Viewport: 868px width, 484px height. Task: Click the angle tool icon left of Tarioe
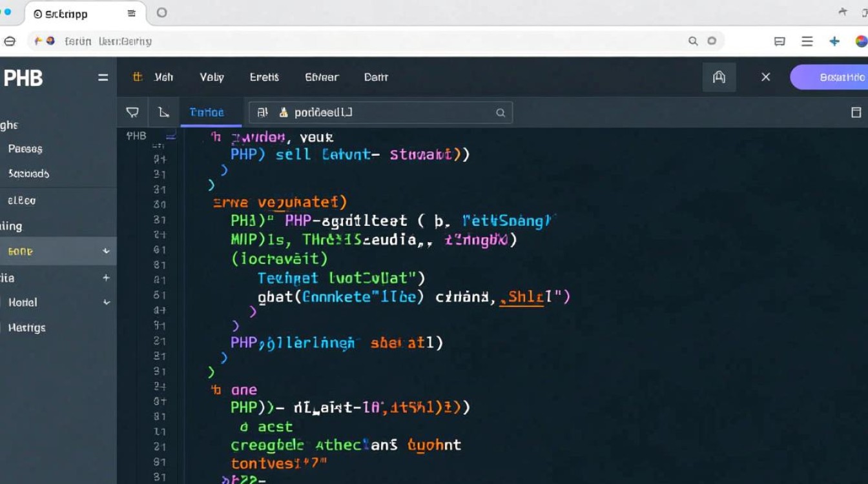click(x=164, y=112)
